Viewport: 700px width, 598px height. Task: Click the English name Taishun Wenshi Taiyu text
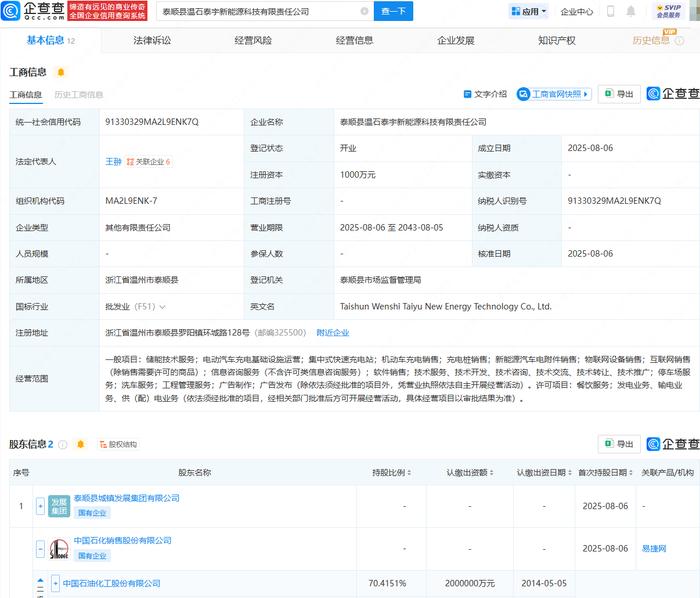click(446, 307)
